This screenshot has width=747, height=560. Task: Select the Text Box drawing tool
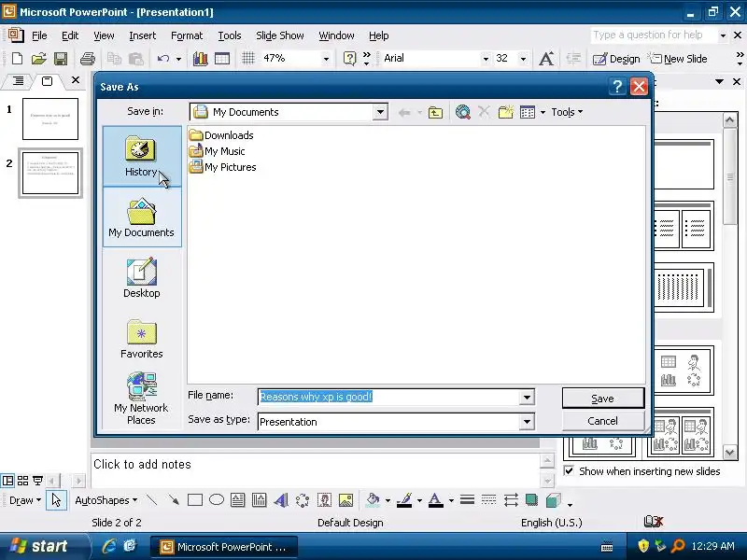[x=238, y=500]
